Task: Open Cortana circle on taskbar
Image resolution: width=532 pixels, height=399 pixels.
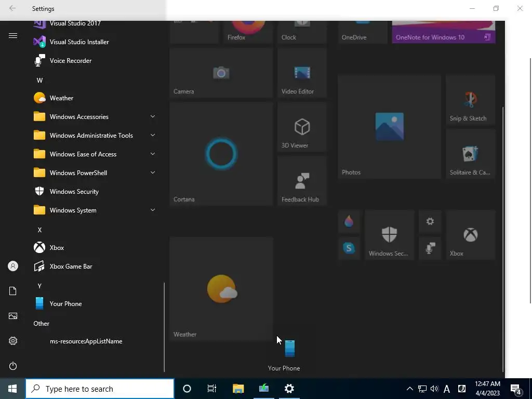Action: pyautogui.click(x=187, y=389)
